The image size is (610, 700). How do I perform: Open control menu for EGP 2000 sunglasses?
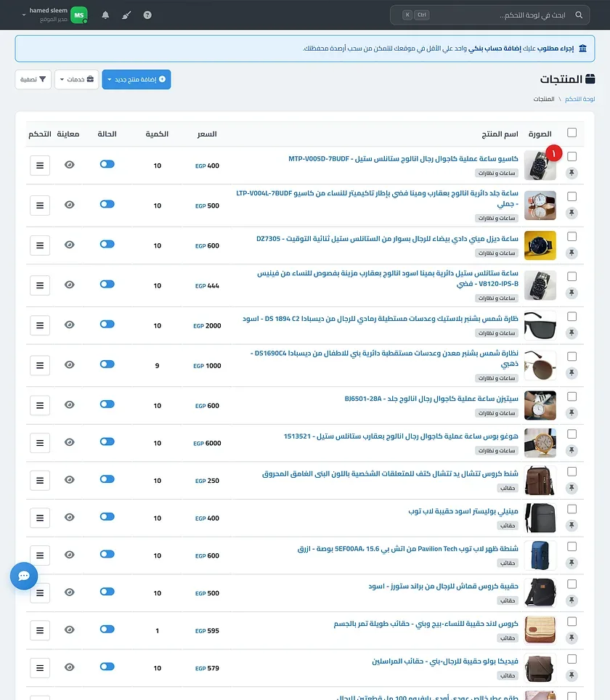(40, 325)
